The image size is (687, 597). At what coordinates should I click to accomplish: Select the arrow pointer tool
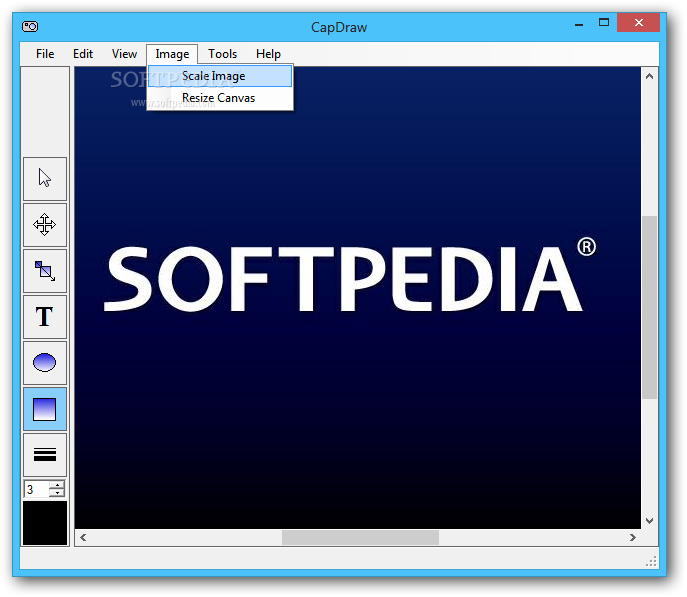(45, 179)
